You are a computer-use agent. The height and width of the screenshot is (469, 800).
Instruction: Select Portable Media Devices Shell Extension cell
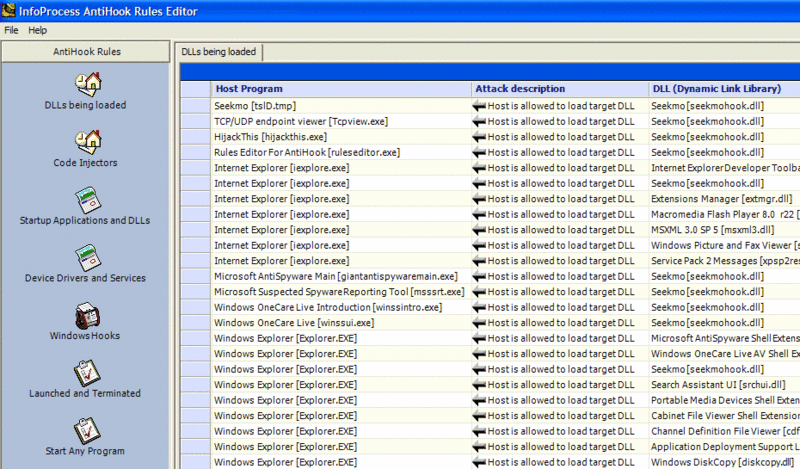724,401
